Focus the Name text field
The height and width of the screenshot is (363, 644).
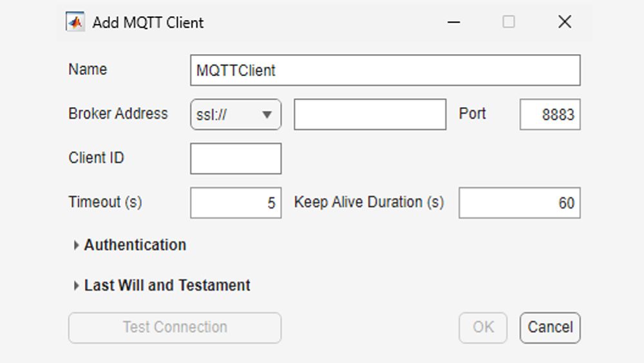pos(385,70)
